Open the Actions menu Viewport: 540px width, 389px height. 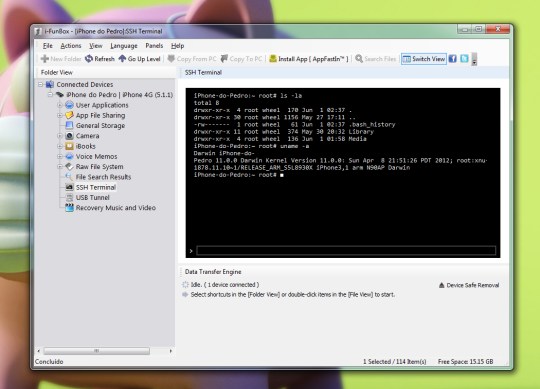71,46
